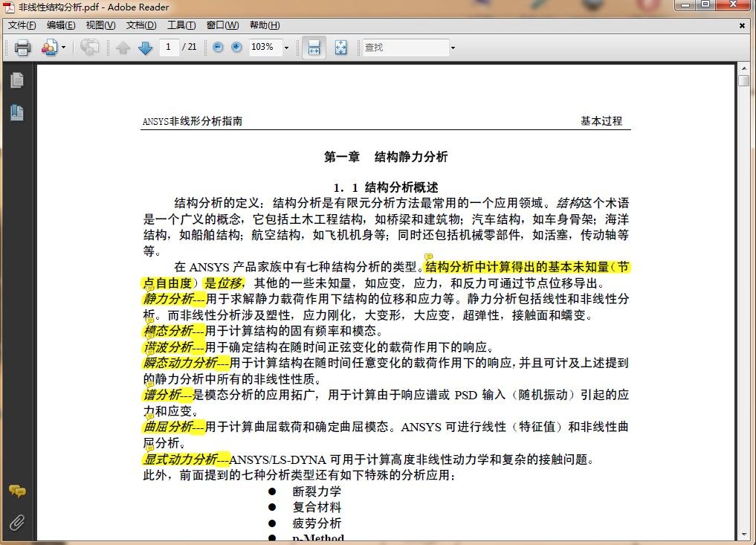
Task: Go to the next page arrow
Action: 146,48
